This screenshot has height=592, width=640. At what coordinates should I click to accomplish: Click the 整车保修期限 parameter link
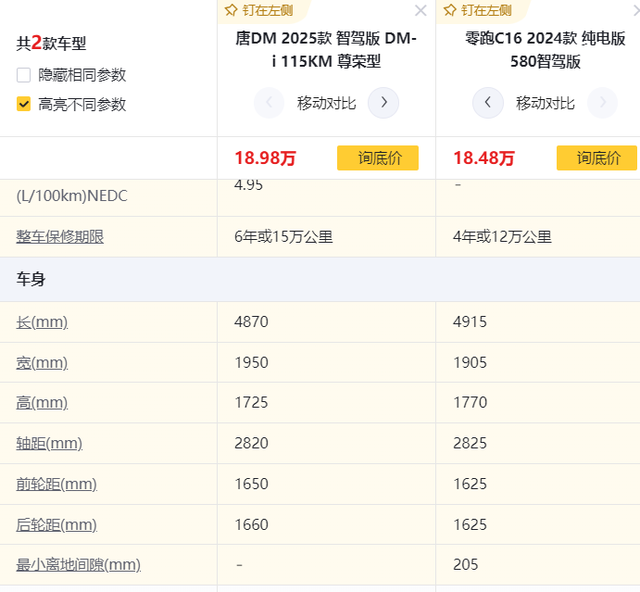tap(60, 237)
